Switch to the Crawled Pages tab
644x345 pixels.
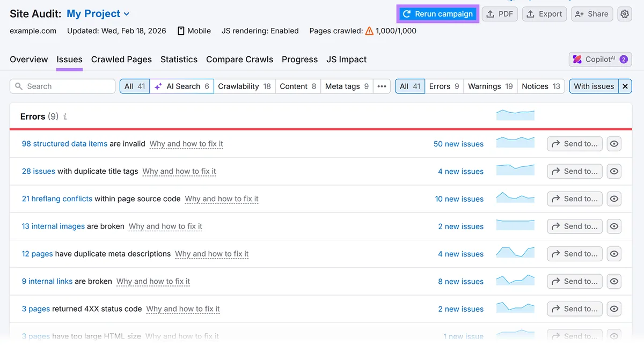pyautogui.click(x=121, y=60)
